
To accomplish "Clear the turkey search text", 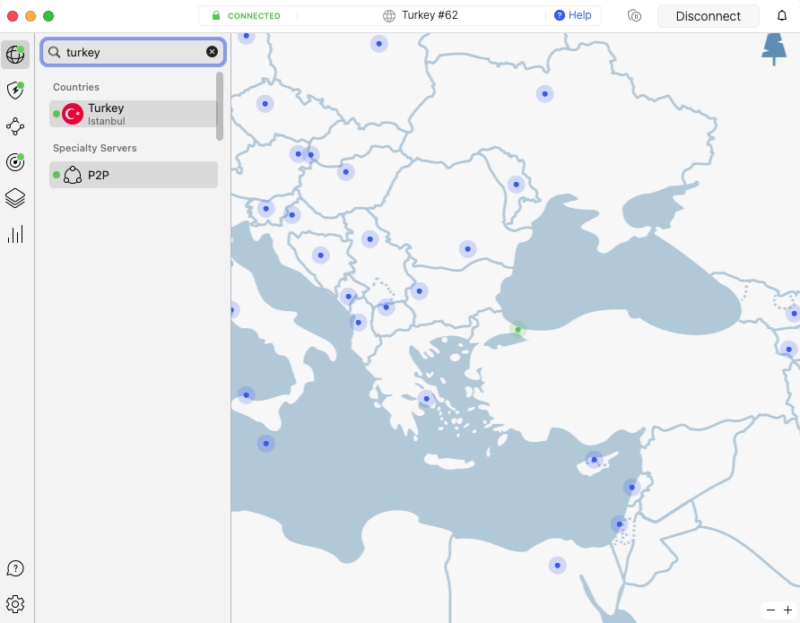I will click(212, 52).
